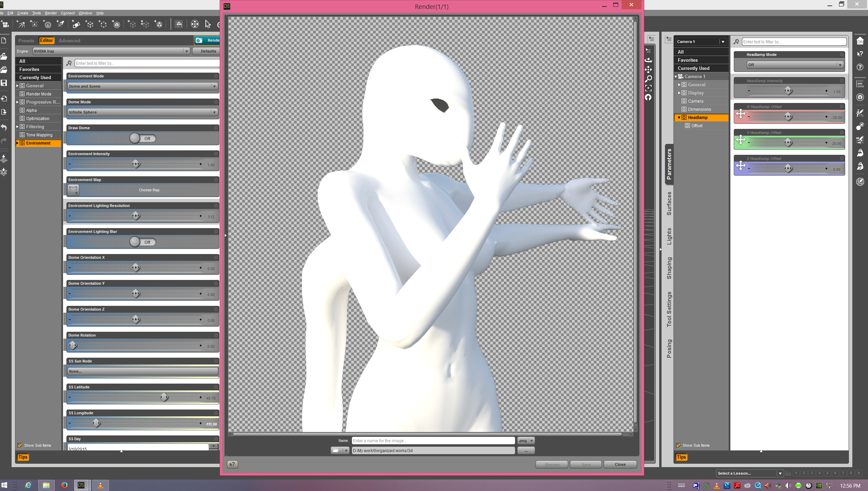
Task: Switch to the Advanced tab
Action: [69, 41]
